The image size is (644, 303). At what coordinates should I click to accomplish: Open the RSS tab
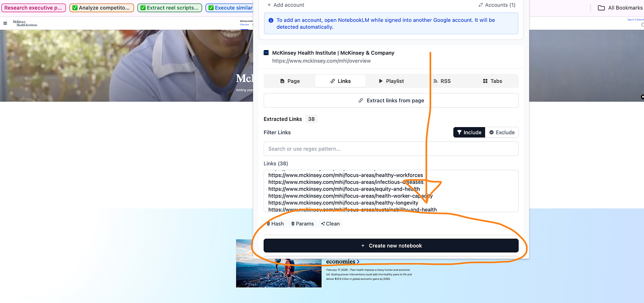click(x=442, y=81)
